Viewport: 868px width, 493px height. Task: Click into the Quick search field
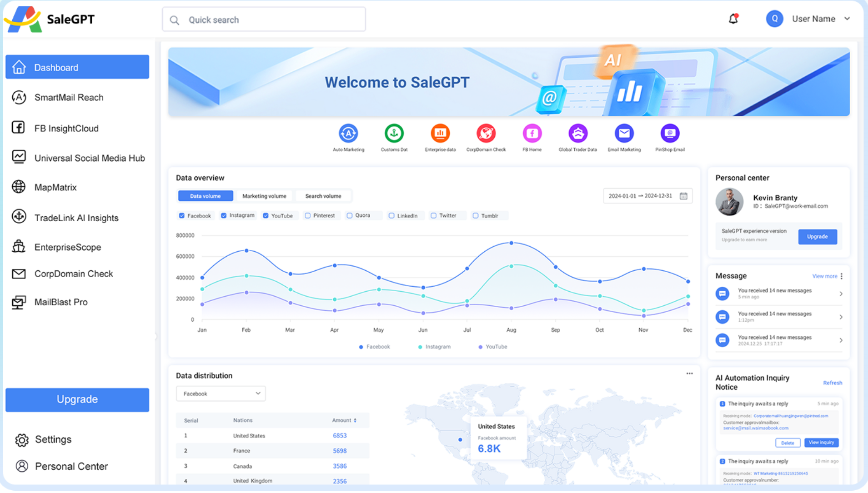264,20
